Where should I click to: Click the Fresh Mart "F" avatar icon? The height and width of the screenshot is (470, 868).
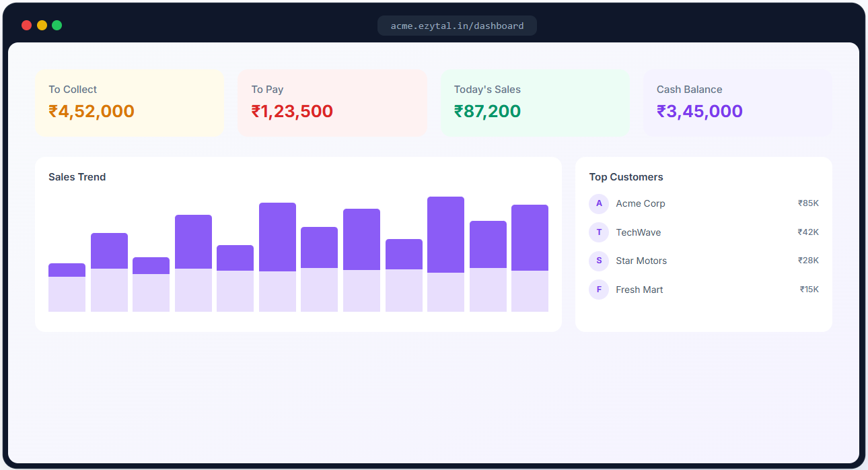599,290
